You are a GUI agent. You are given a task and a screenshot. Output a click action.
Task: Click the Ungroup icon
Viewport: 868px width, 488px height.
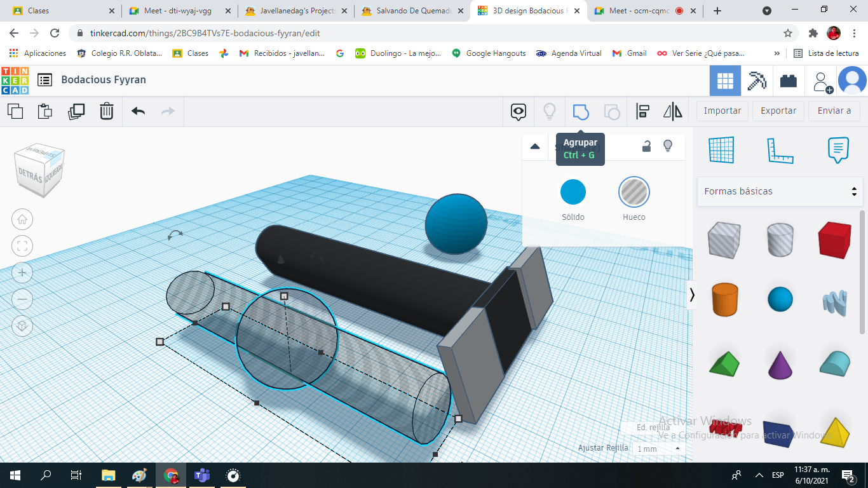[612, 112]
